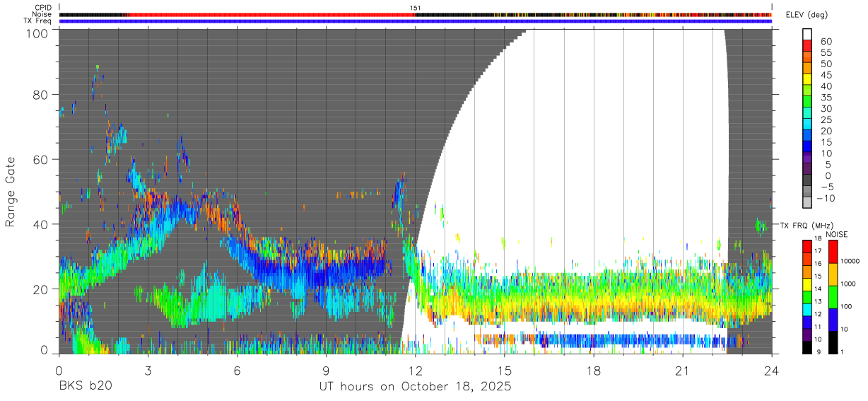The width and height of the screenshot is (868, 401).
Task: Click the white top swatch of the ELEV color bar
Action: (807, 35)
